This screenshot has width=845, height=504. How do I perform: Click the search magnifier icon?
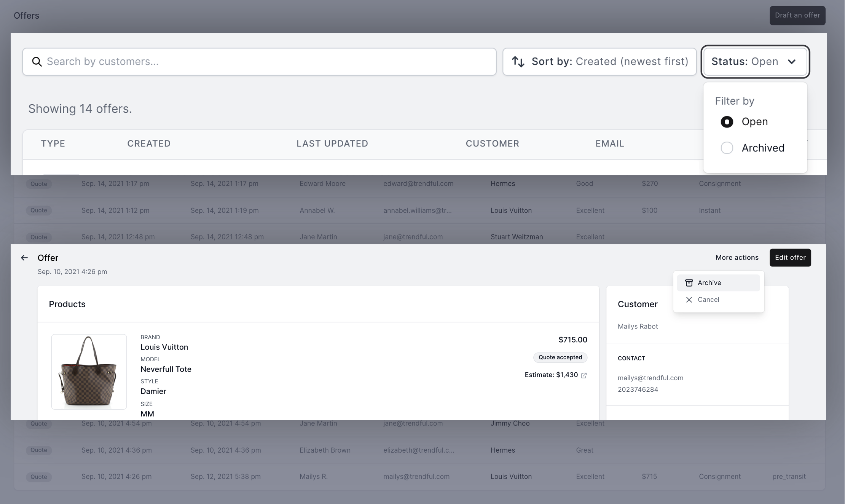tap(37, 62)
